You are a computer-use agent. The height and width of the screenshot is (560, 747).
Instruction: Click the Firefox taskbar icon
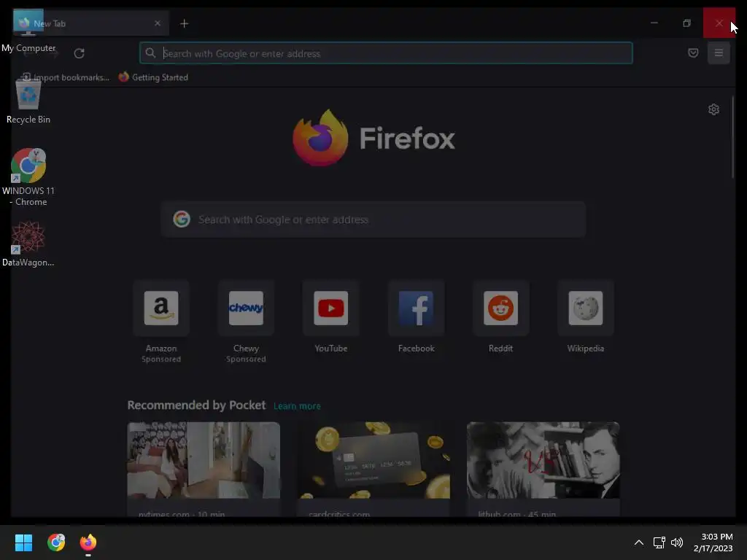(88, 542)
